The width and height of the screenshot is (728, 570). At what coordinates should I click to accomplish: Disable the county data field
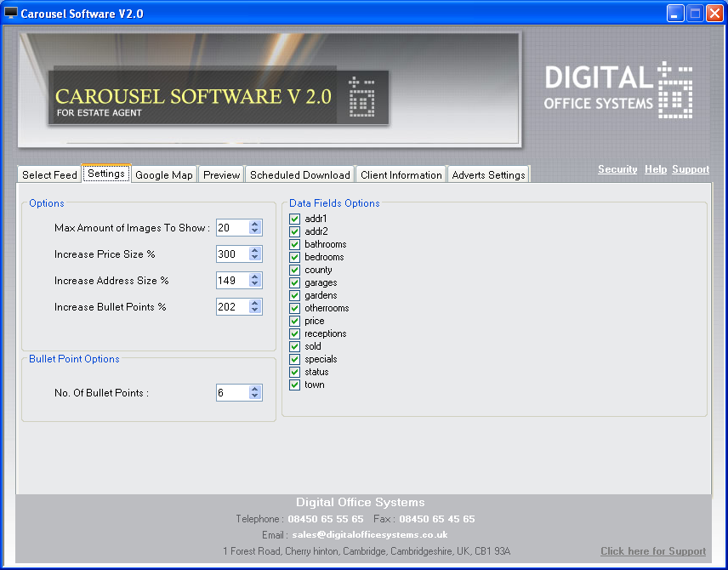tap(294, 270)
